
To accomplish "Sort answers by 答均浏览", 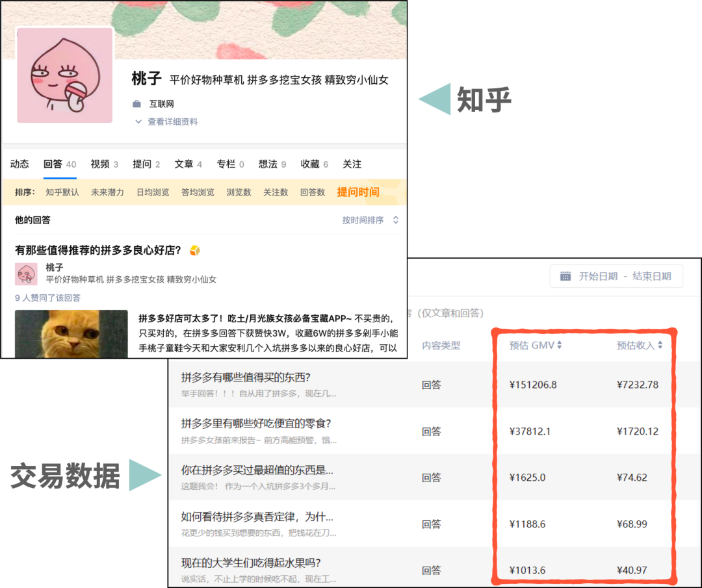I will pyautogui.click(x=198, y=192).
